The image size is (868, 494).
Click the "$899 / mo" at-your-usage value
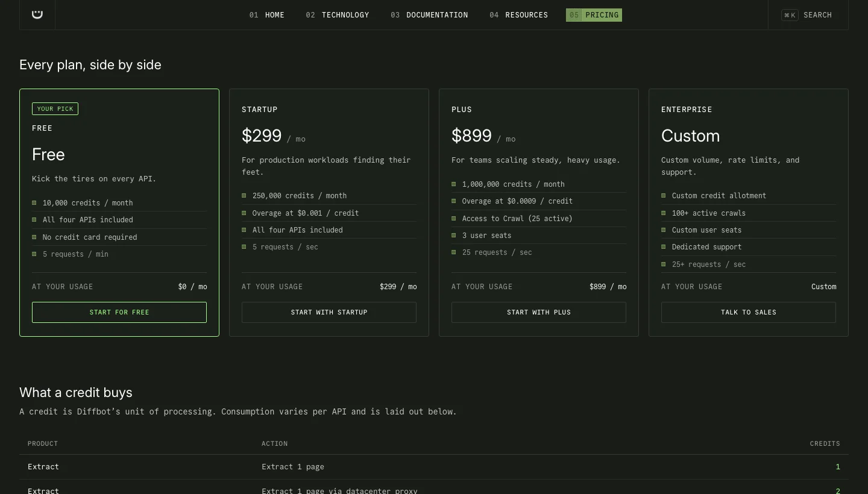click(608, 287)
